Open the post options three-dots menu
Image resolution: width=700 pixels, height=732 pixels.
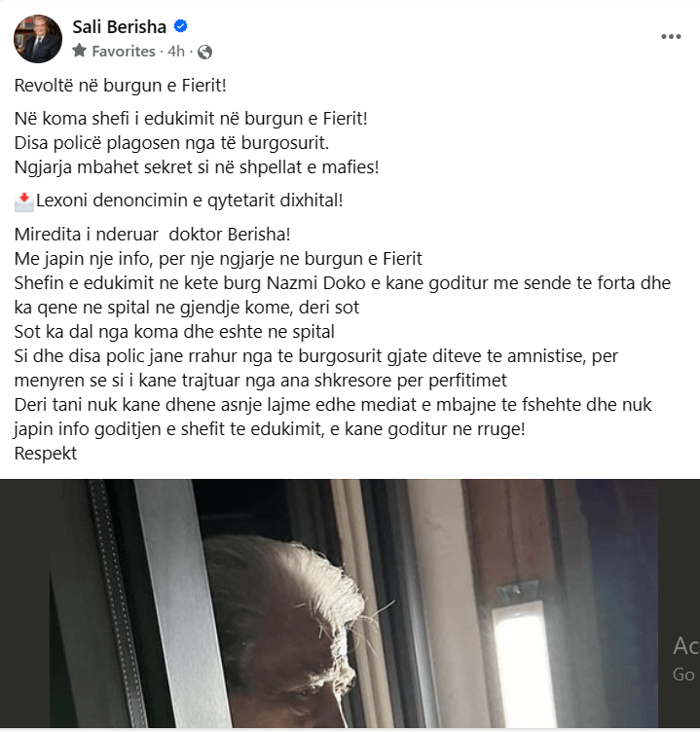click(671, 37)
